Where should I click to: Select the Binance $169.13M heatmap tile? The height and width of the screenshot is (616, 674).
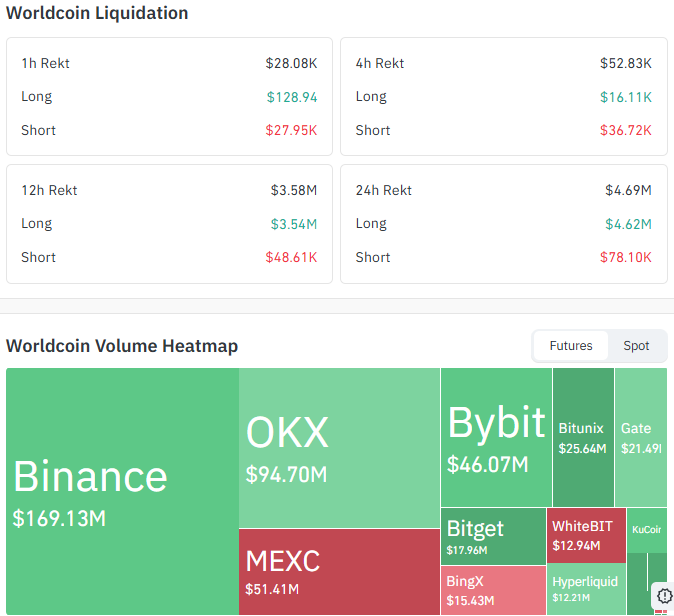point(123,491)
